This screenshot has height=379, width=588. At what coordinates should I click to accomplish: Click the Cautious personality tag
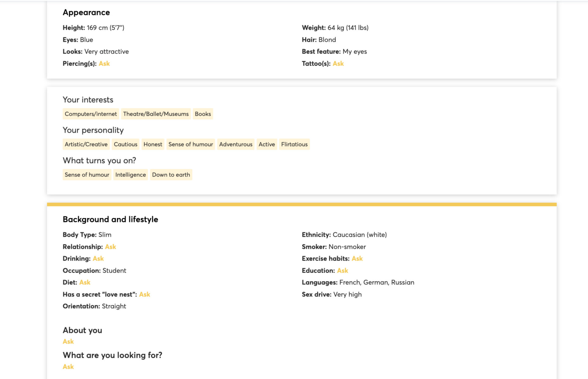[x=126, y=144]
